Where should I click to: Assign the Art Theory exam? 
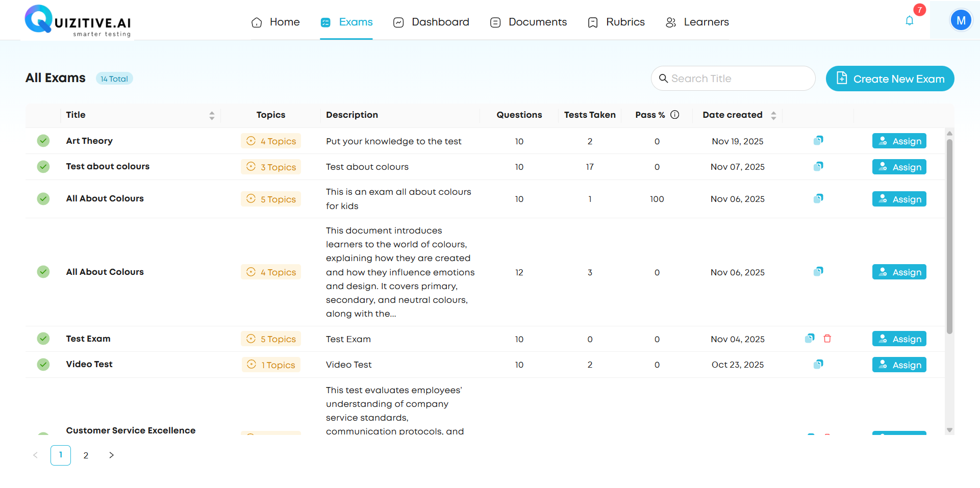click(x=899, y=141)
